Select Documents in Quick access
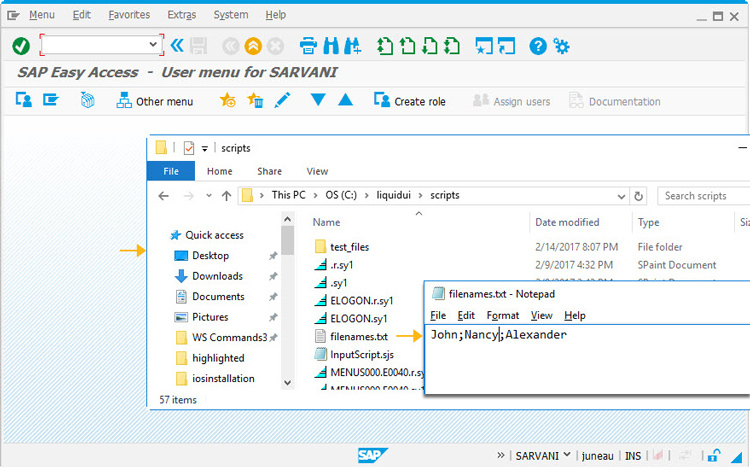750x467 pixels. [x=218, y=297]
